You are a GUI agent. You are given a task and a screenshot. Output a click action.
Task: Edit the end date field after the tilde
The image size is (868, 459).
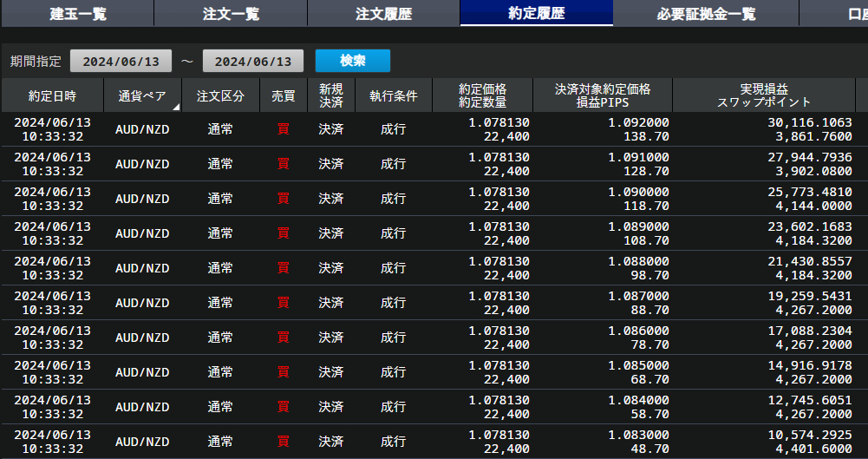tap(253, 61)
